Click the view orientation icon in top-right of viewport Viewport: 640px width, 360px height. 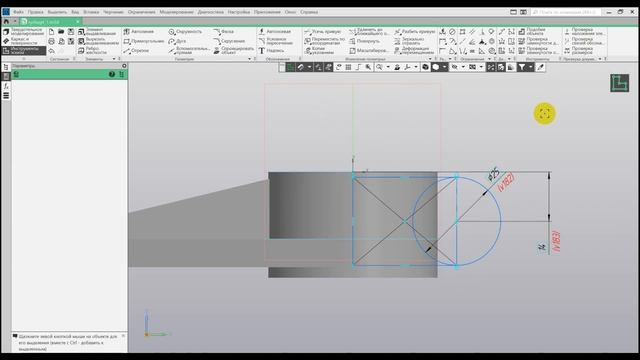(x=619, y=83)
